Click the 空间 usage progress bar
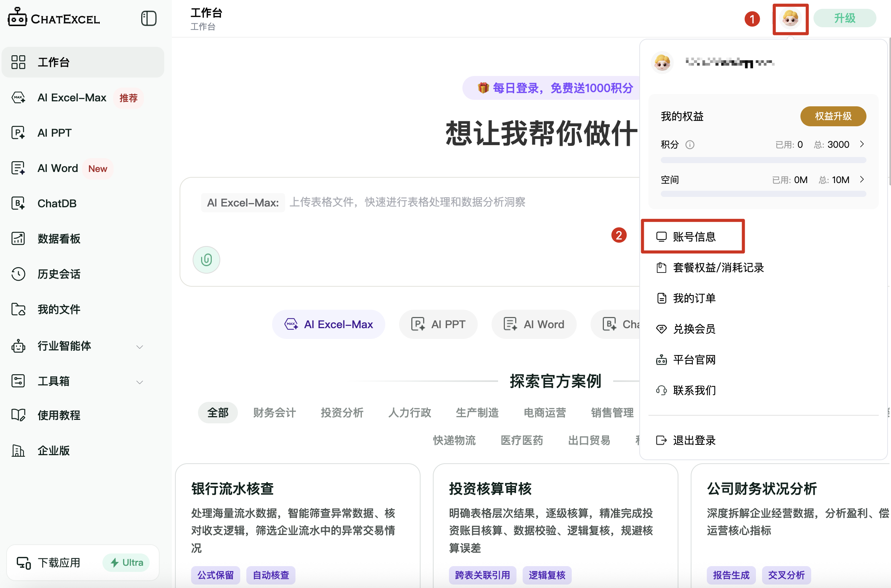Viewport: 891px width, 588px height. pyautogui.click(x=763, y=194)
